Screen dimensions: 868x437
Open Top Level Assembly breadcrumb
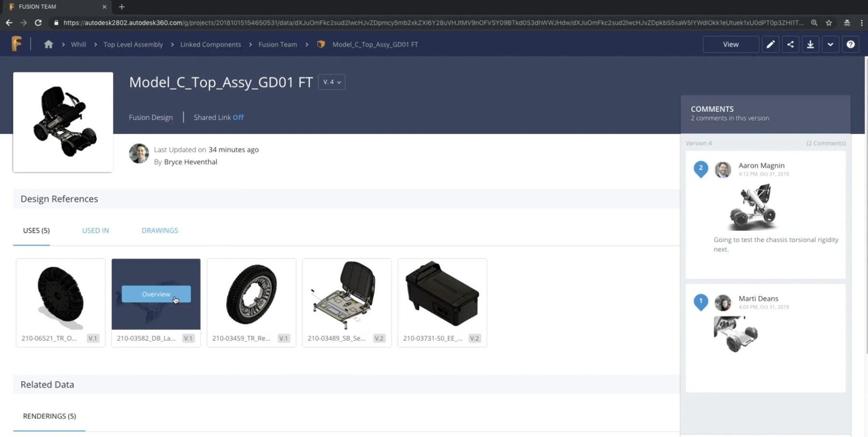(133, 44)
